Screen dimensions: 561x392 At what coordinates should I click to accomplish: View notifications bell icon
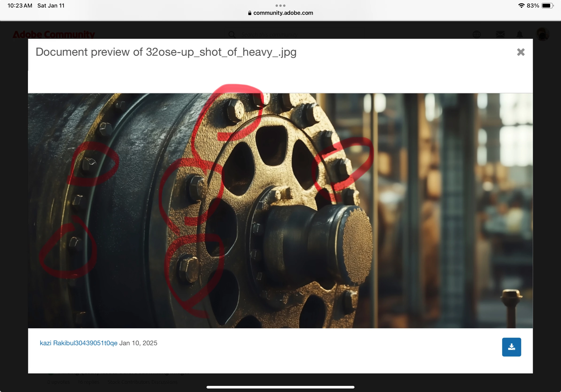pos(519,35)
